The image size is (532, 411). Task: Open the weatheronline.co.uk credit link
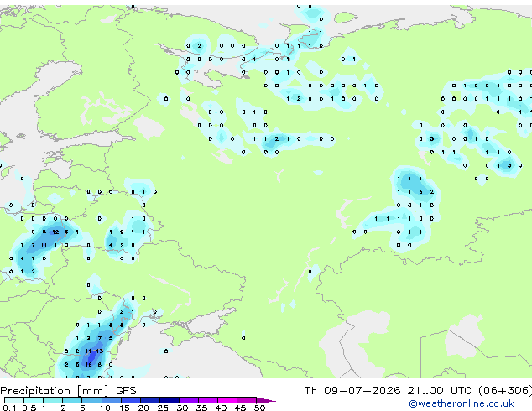(x=462, y=403)
